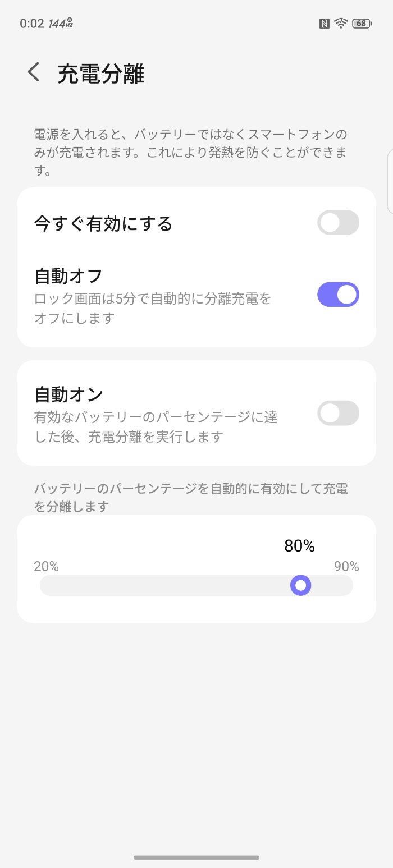Tap the Wi-Fi signal icon
This screenshot has height=868, width=393.
(340, 23)
